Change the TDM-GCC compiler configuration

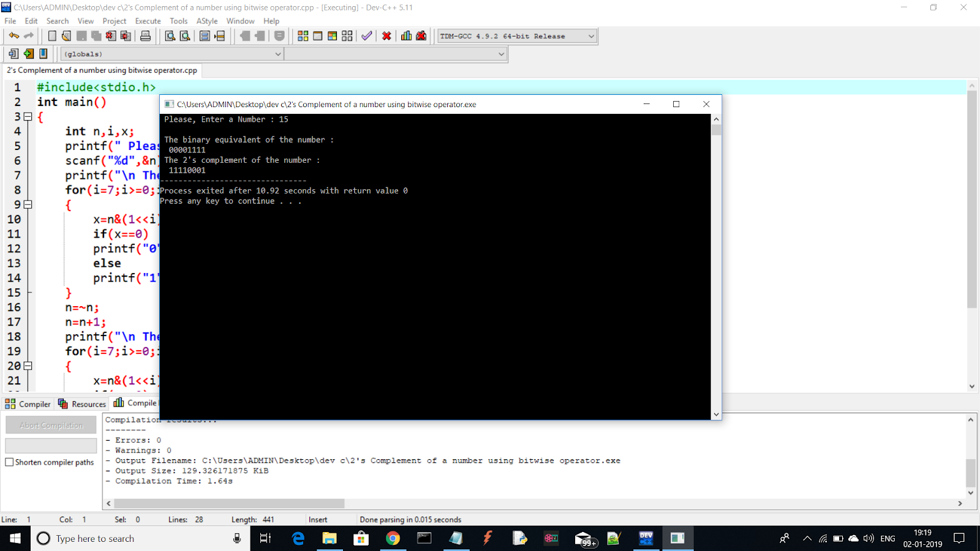516,36
